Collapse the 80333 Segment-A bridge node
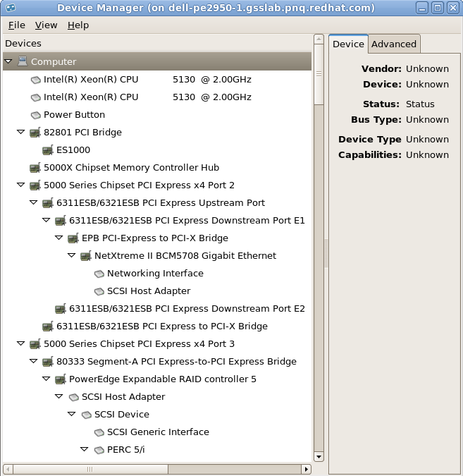 tap(34, 361)
